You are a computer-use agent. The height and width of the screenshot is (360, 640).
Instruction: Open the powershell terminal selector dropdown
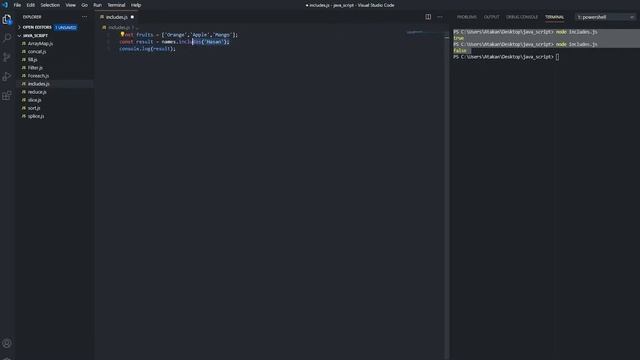[x=606, y=17]
